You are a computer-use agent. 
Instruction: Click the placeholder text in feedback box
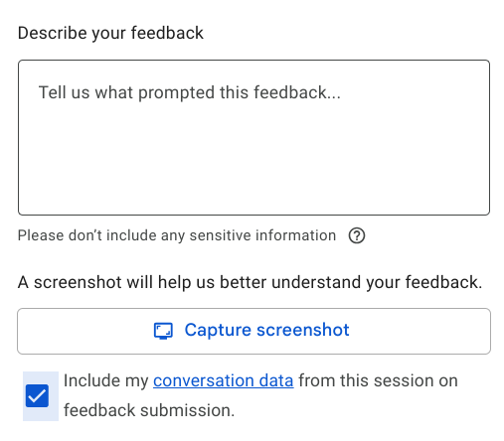pos(190,92)
